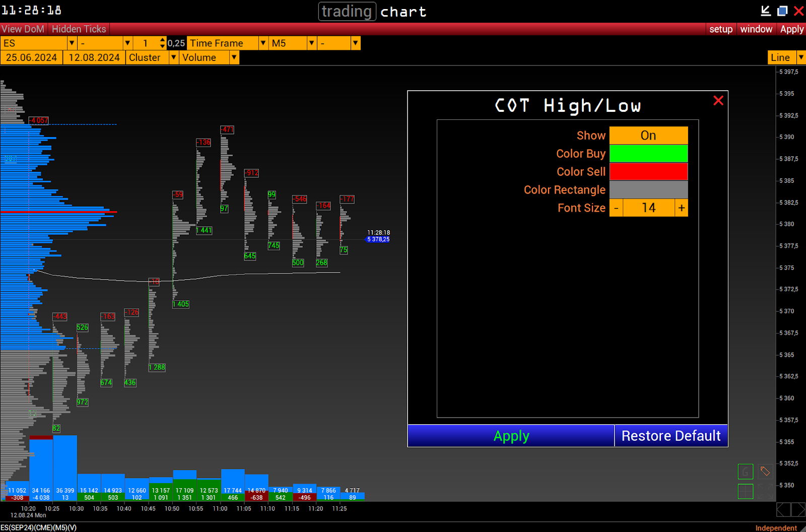Toggle View DoM mode
Image resolution: width=806 pixels, height=532 pixels.
tap(23, 29)
